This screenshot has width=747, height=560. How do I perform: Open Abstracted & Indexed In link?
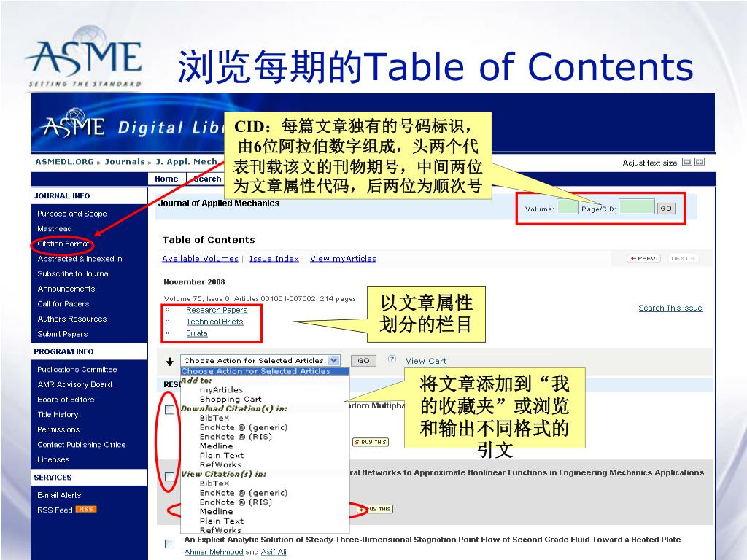(x=80, y=259)
